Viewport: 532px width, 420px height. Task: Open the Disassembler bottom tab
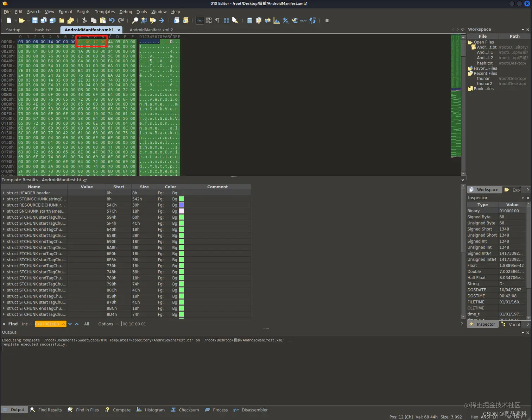pyautogui.click(x=251, y=410)
